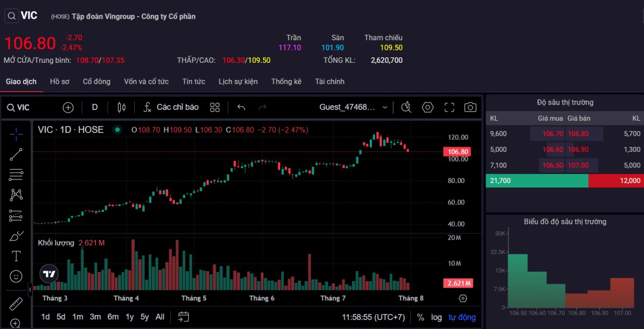Click the compare or add symbol plus icon

click(68, 107)
